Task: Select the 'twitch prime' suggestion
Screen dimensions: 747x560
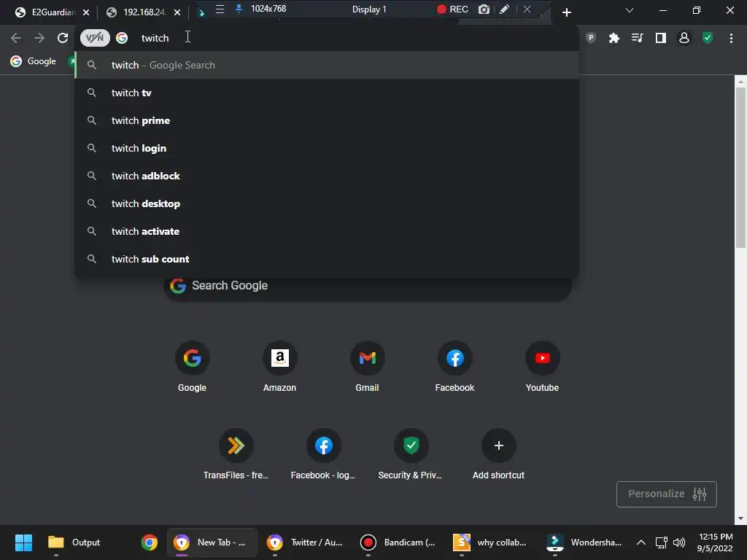Action: [327, 120]
